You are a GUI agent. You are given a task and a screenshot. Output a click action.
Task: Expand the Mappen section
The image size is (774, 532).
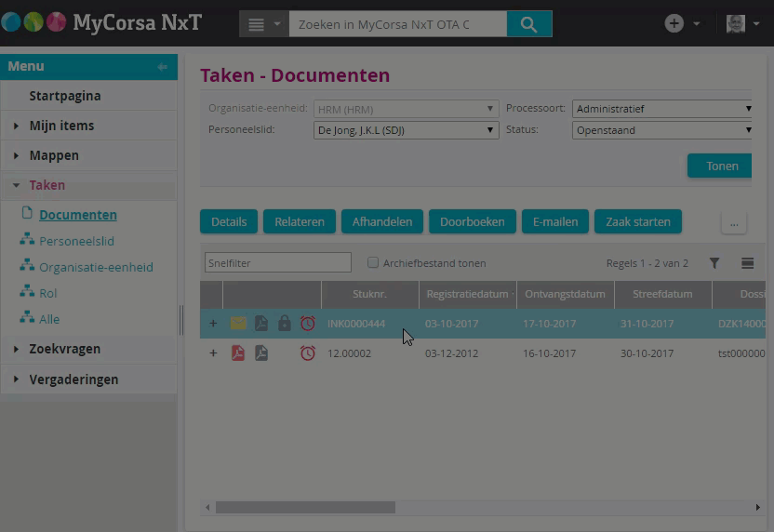17,155
